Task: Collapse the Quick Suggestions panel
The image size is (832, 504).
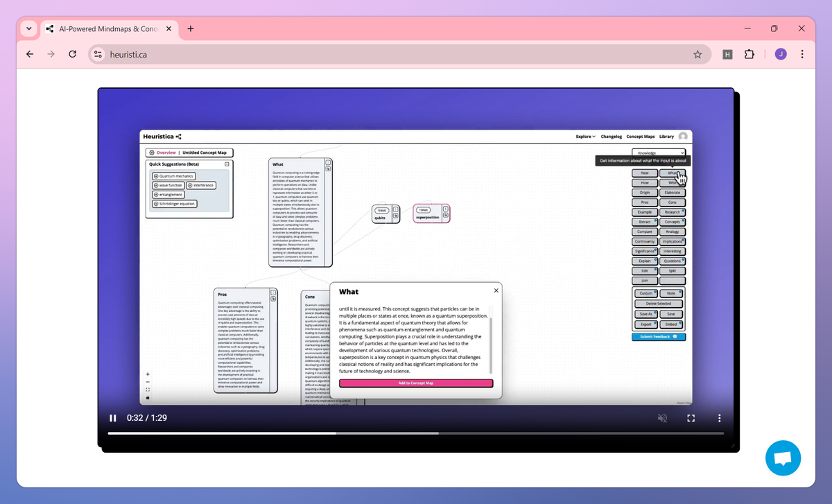Action: pos(227,164)
